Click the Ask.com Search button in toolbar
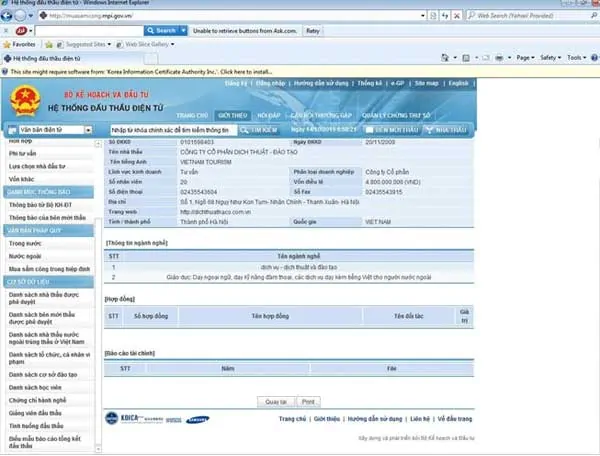600x456 pixels. click(x=161, y=30)
